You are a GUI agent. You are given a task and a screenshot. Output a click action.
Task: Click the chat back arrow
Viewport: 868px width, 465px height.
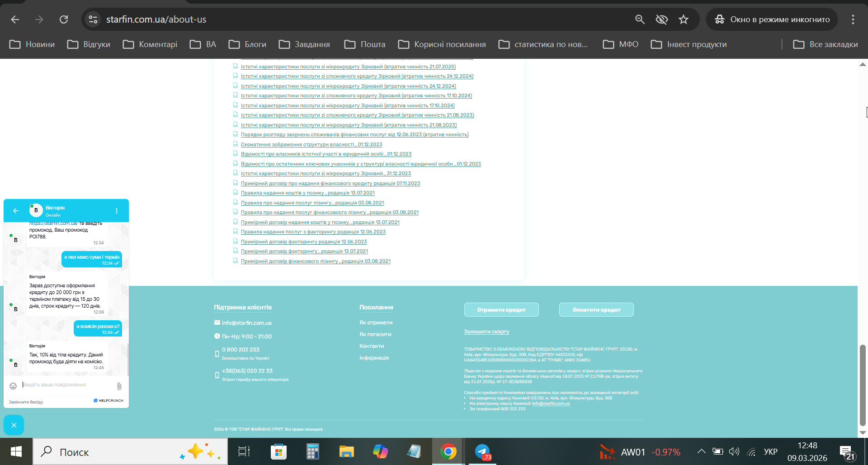16,211
